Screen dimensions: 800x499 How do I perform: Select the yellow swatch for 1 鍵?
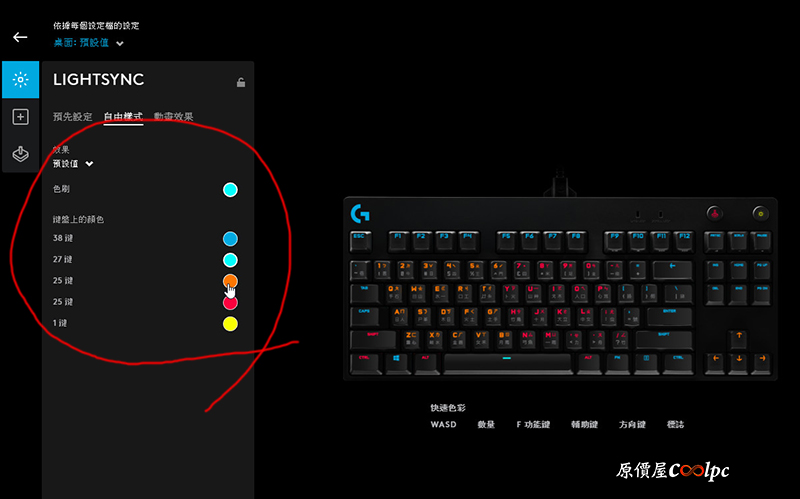coord(230,324)
